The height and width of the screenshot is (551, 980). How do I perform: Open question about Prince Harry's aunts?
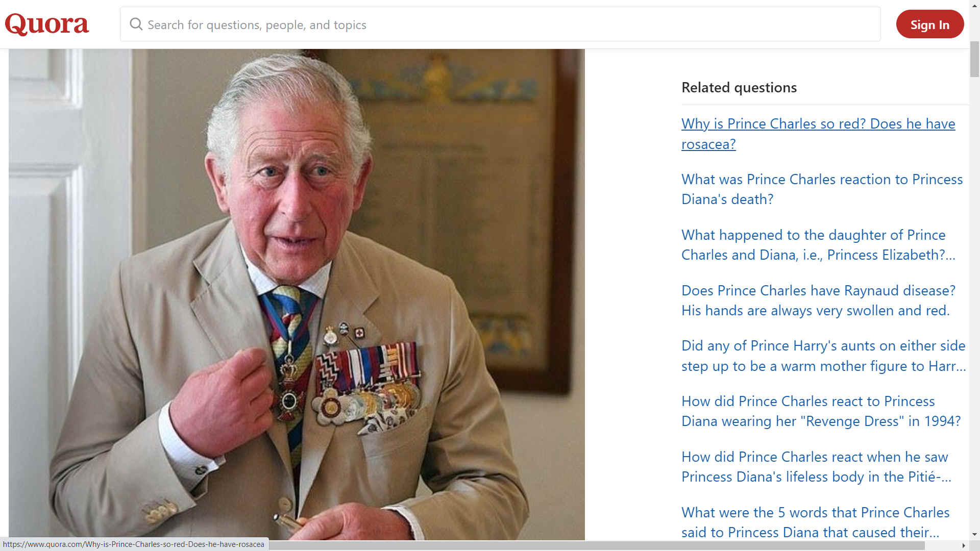tap(823, 356)
